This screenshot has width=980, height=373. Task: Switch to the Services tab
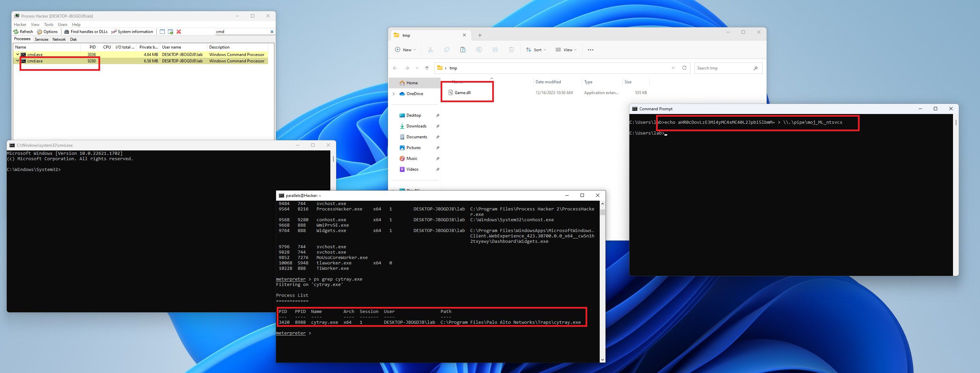click(41, 39)
